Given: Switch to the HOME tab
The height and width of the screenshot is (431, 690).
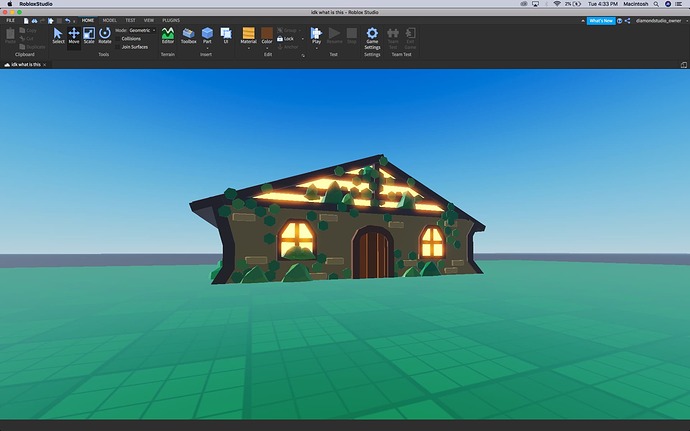Looking at the screenshot, I should pyautogui.click(x=88, y=20).
